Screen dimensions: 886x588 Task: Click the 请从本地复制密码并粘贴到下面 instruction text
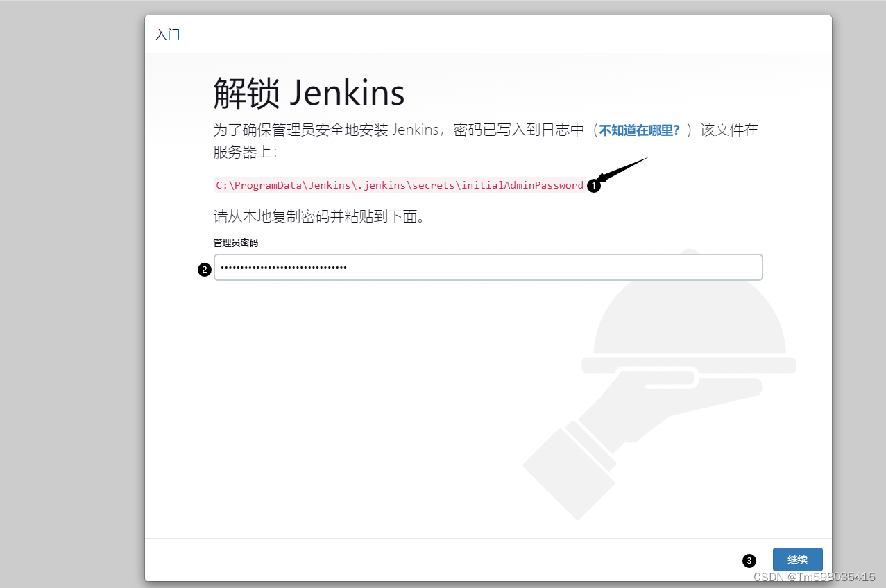coord(318,217)
